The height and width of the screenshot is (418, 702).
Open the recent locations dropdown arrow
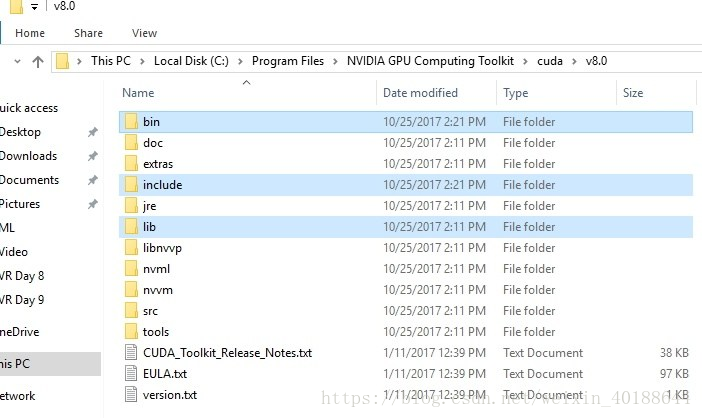[x=17, y=61]
